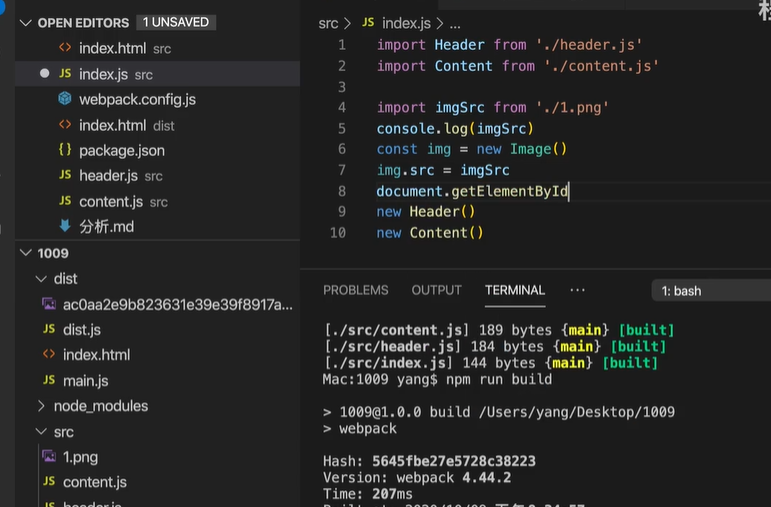
Task: Click the HTML icon of dist index.html in tree
Action: click(49, 354)
